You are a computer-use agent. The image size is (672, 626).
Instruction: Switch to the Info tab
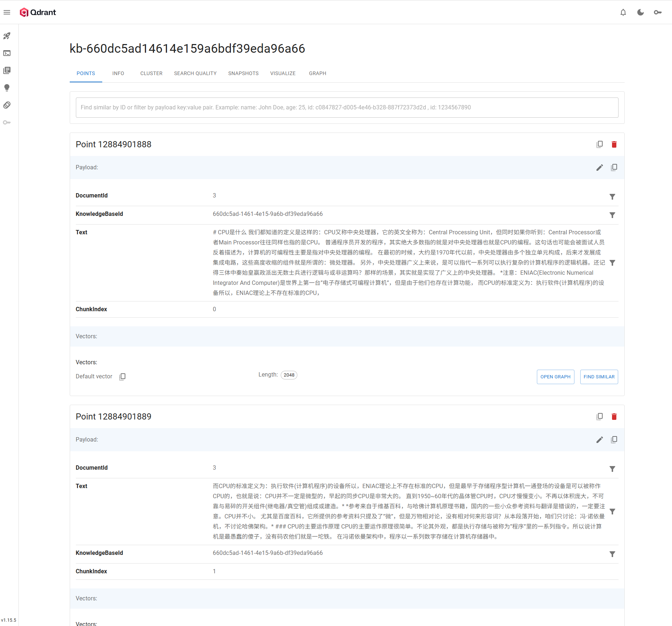coord(118,73)
